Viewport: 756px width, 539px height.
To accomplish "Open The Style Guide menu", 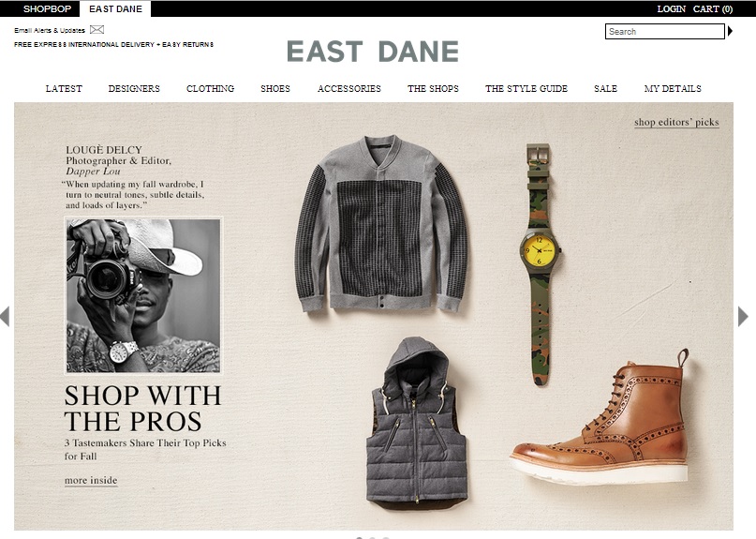I will (x=526, y=89).
